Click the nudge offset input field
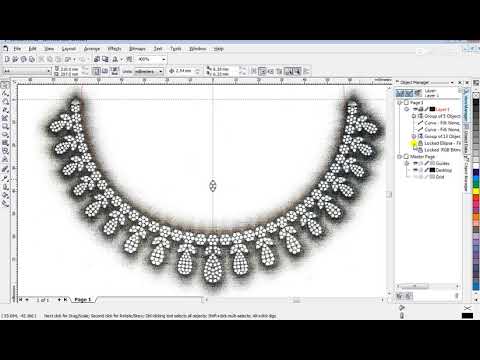Image resolution: width=480 pixels, height=360 pixels. (x=184, y=71)
